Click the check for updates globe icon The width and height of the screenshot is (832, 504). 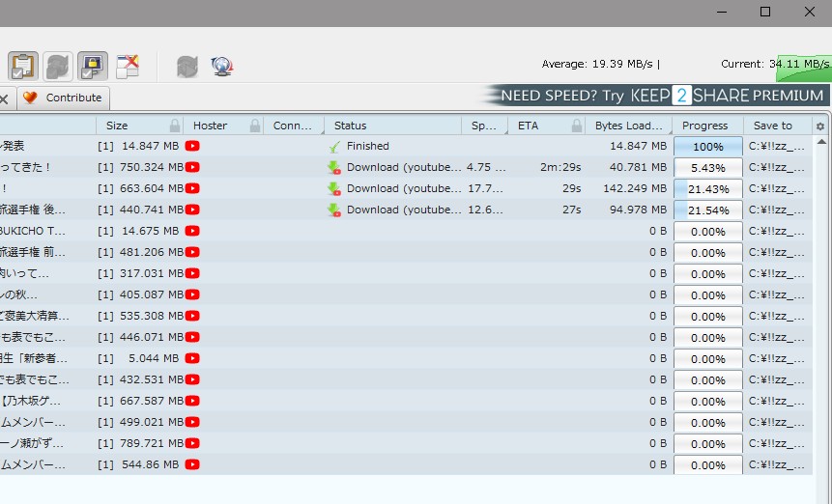tap(222, 67)
